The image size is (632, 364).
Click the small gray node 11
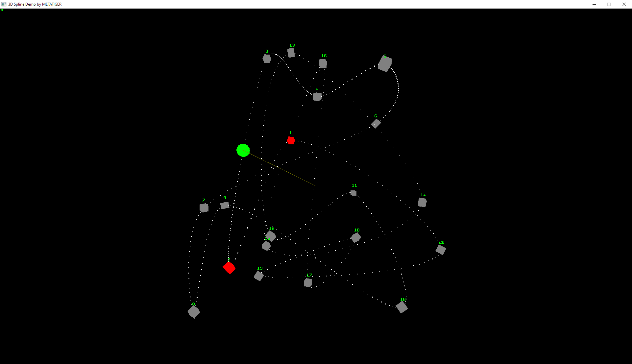point(353,193)
